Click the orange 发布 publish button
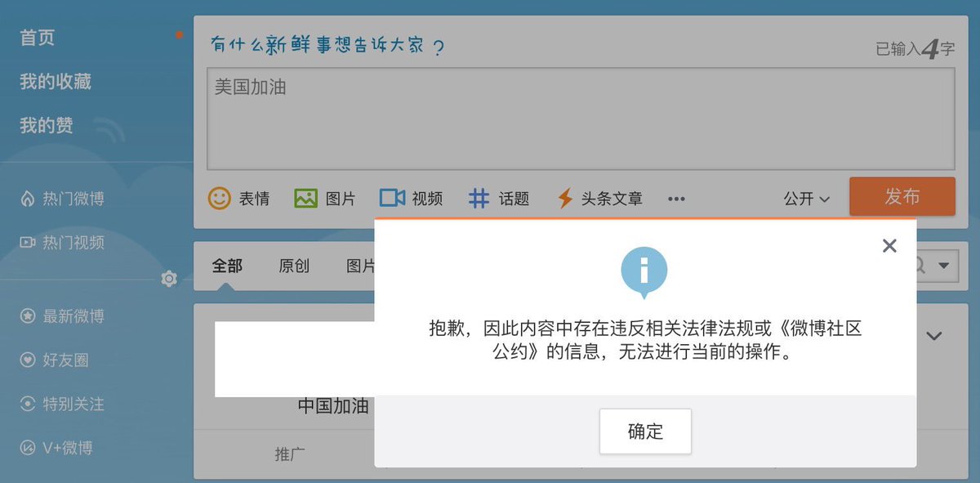 tap(902, 196)
